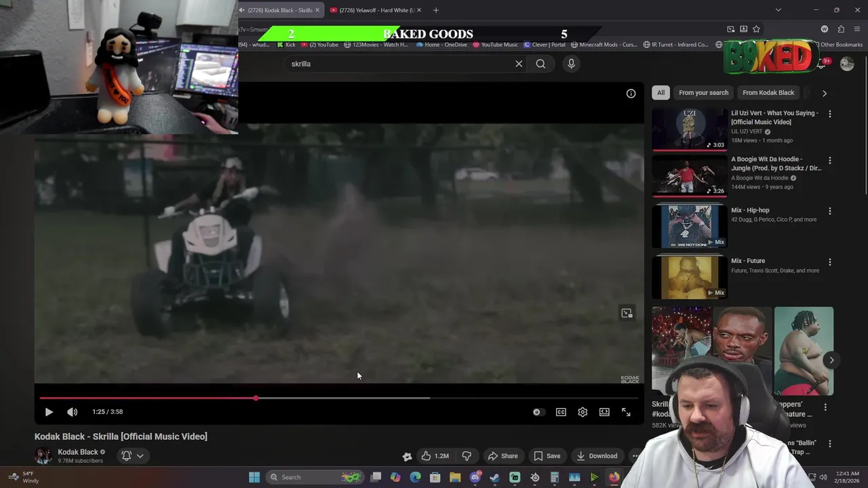This screenshot has height=488, width=868.
Task: Click the YouTube search magnifier button
Action: click(x=540, y=64)
